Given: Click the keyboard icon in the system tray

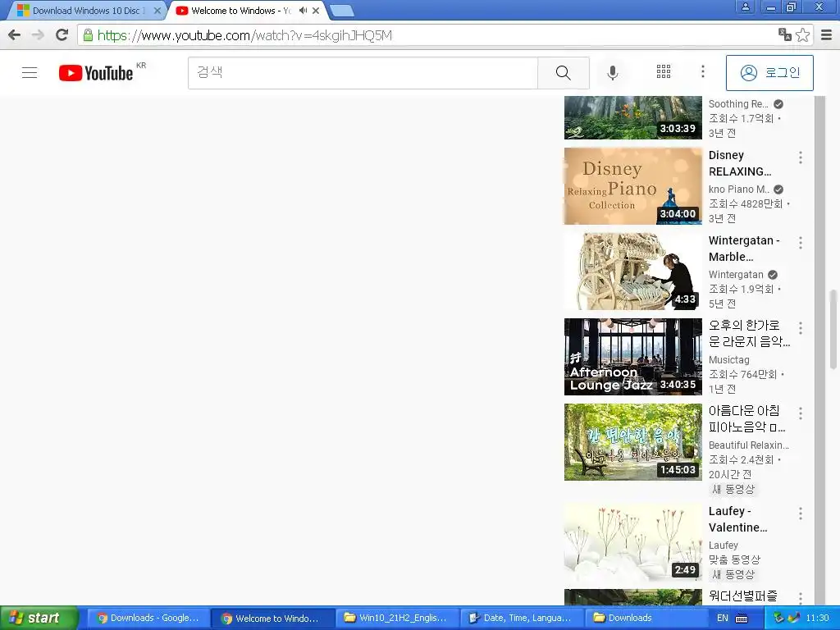Looking at the screenshot, I should (742, 619).
